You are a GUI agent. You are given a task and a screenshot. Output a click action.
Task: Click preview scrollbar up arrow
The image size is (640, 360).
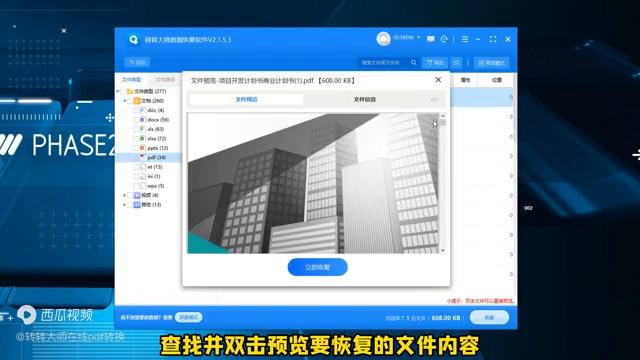[x=443, y=116]
